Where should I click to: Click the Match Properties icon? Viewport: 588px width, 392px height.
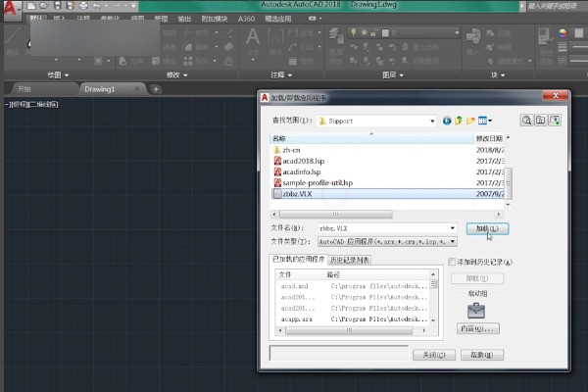(545, 37)
